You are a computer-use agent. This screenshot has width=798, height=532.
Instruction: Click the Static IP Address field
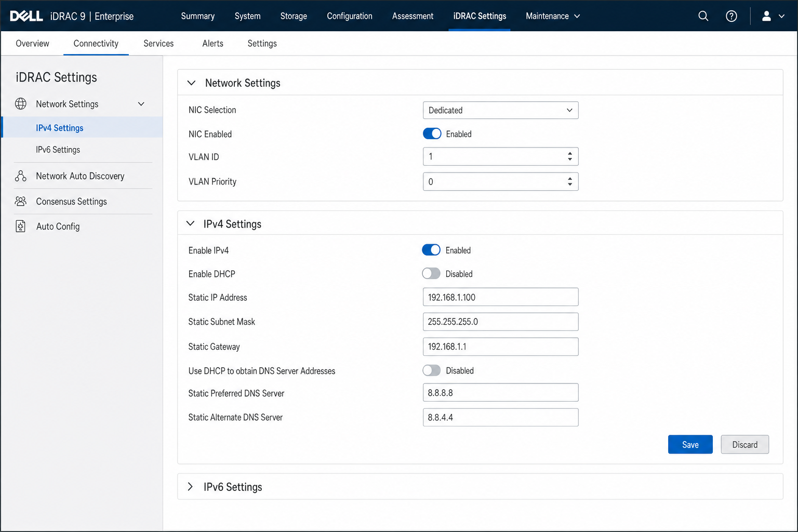tap(500, 297)
